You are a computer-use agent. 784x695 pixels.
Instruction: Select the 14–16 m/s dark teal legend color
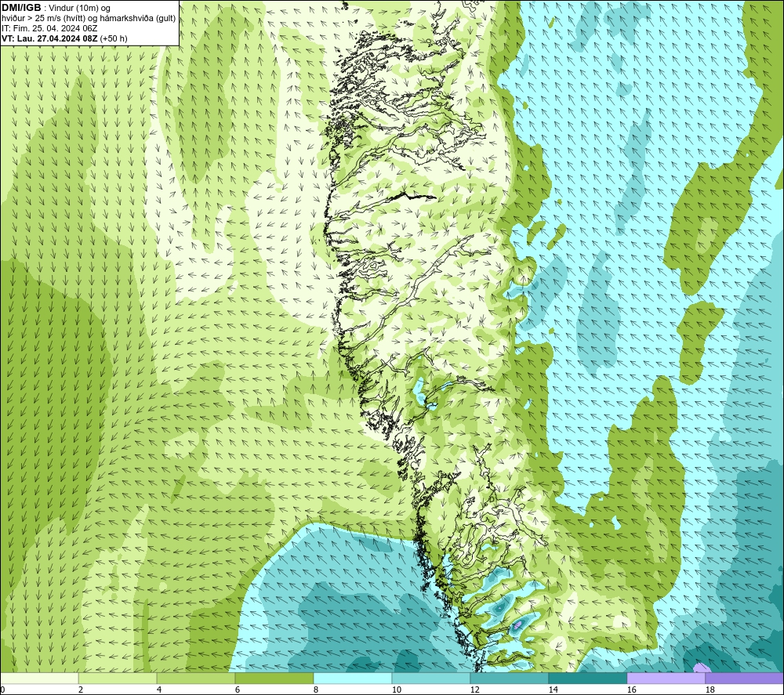(x=587, y=679)
